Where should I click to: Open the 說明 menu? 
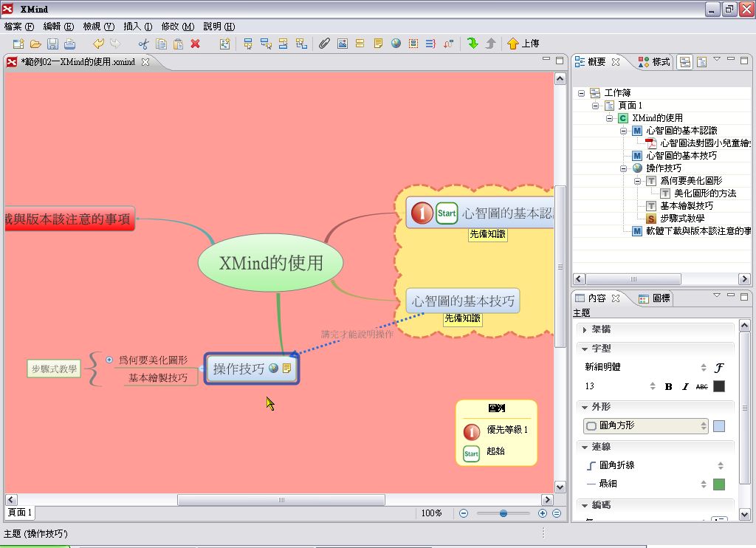click(219, 27)
